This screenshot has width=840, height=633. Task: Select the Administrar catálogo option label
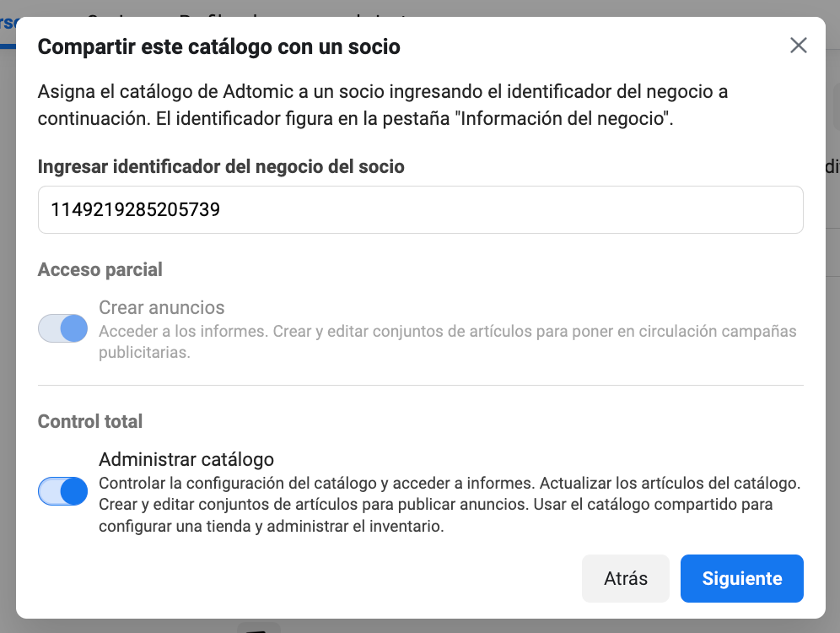pos(186,459)
